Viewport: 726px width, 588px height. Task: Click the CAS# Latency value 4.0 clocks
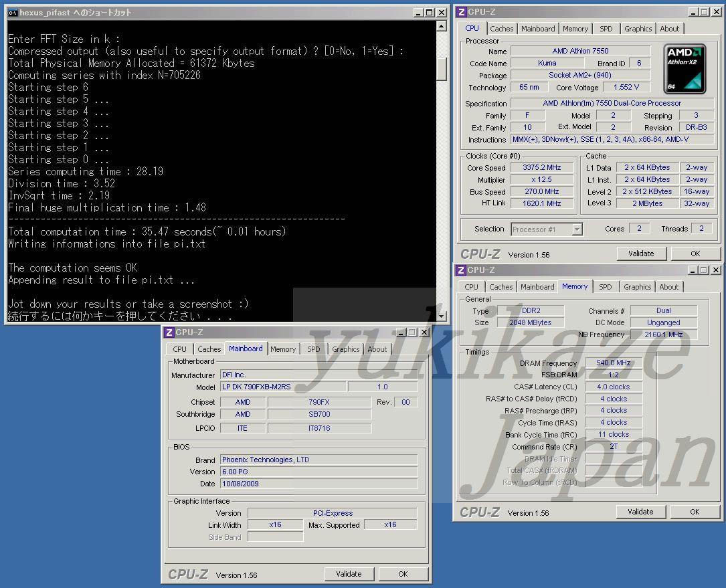pyautogui.click(x=614, y=387)
